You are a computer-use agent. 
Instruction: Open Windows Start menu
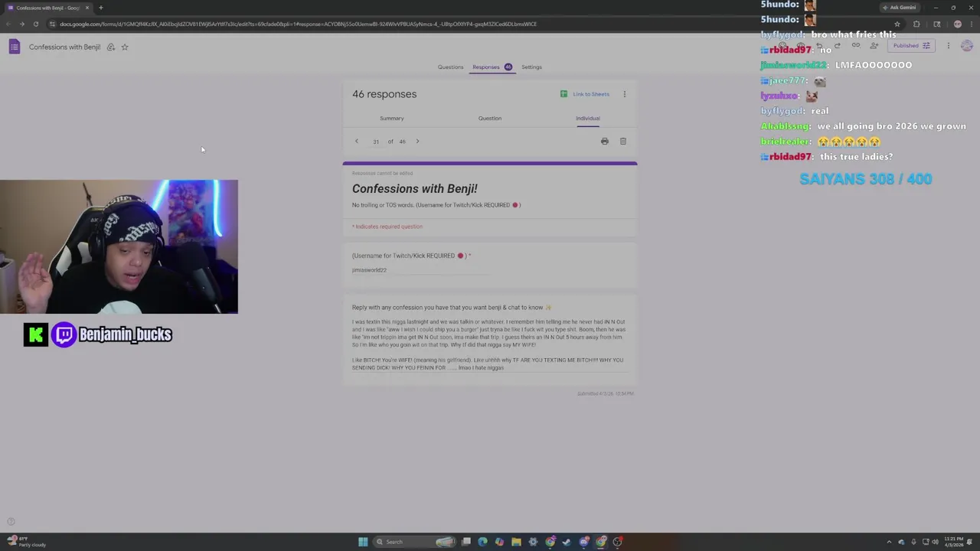(363, 542)
